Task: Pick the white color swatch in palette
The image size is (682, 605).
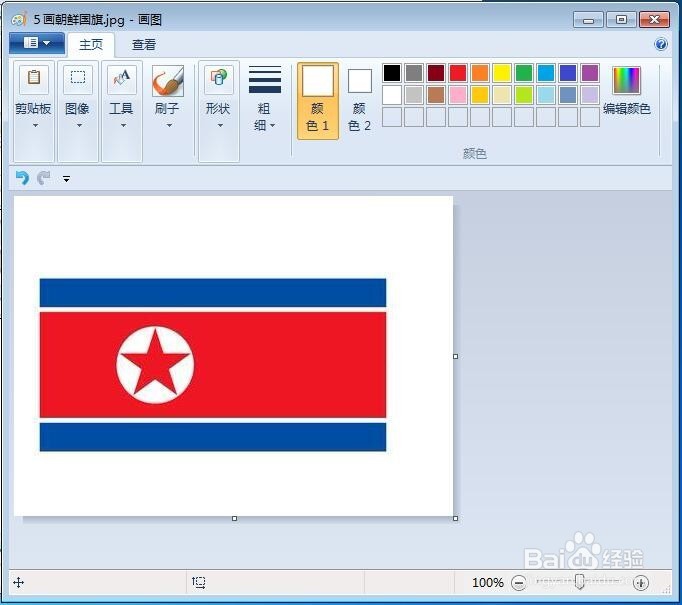Action: coord(392,95)
